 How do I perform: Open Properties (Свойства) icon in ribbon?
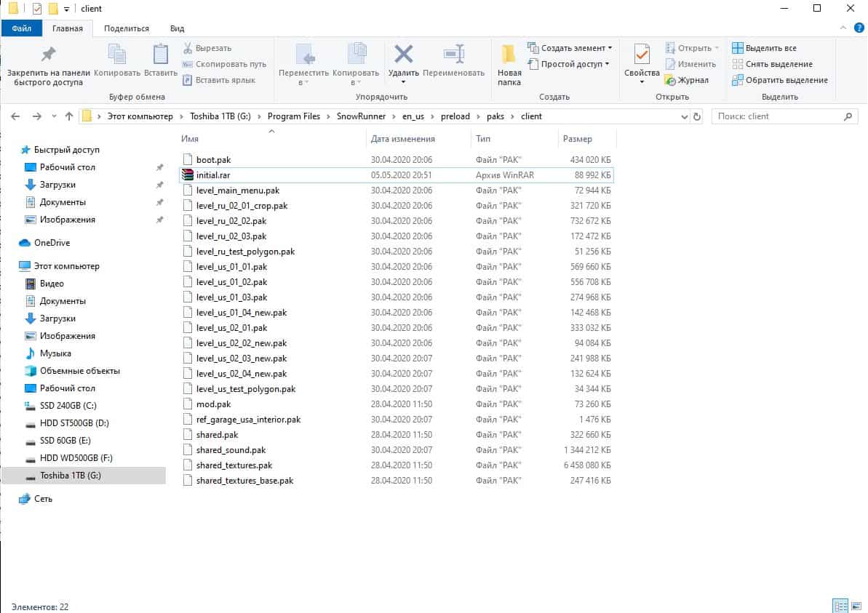642,55
